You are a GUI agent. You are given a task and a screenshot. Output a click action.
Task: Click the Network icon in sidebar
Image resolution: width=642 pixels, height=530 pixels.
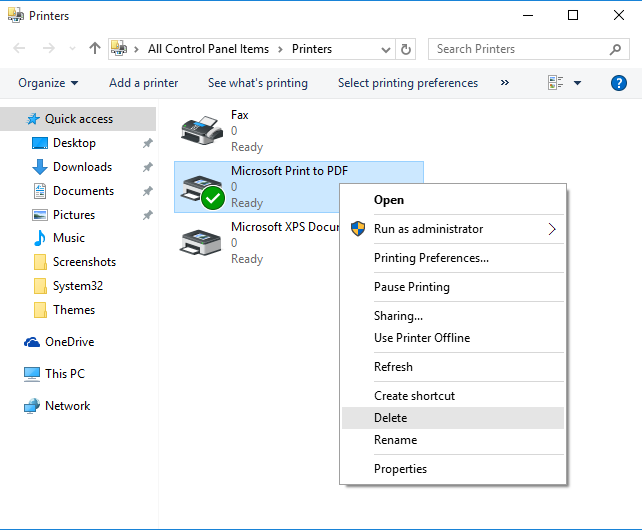pos(32,406)
